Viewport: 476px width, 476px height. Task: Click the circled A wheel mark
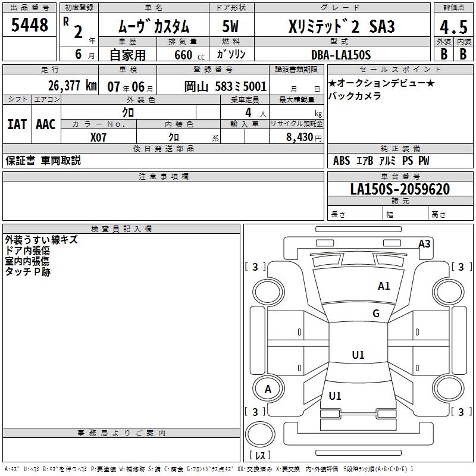click(x=268, y=389)
